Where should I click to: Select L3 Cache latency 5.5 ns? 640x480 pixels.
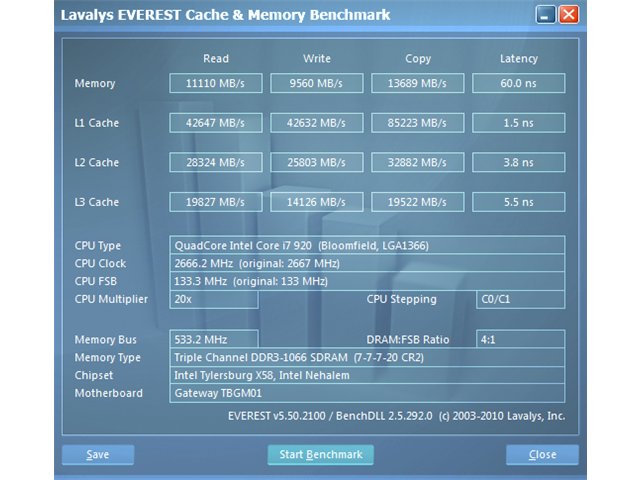coord(518,202)
